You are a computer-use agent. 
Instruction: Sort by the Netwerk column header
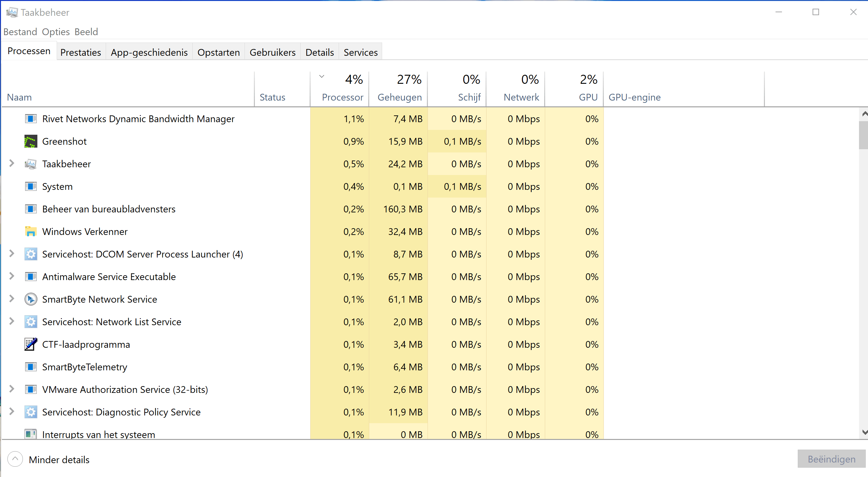click(516, 89)
